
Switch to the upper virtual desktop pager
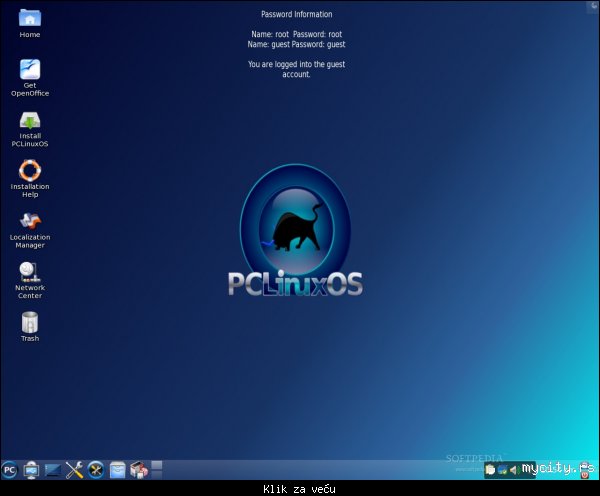tap(157, 465)
